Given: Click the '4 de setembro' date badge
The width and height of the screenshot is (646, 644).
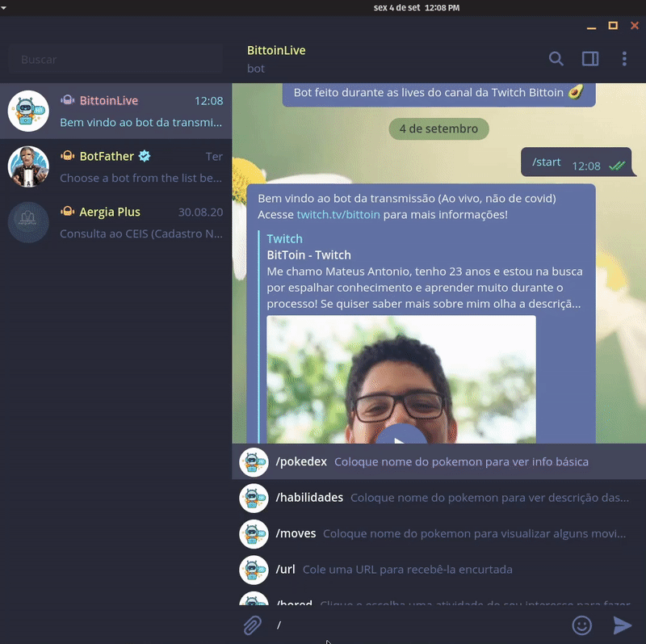Looking at the screenshot, I should tap(438, 128).
